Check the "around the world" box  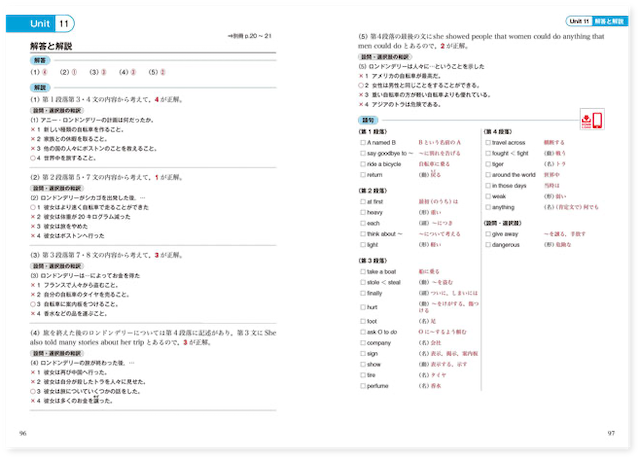point(488,175)
